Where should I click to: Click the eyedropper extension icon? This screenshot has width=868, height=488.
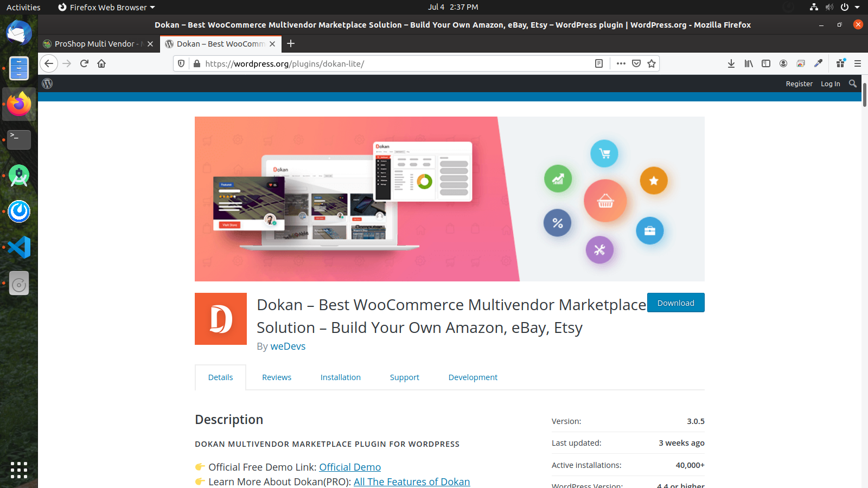[x=818, y=63]
